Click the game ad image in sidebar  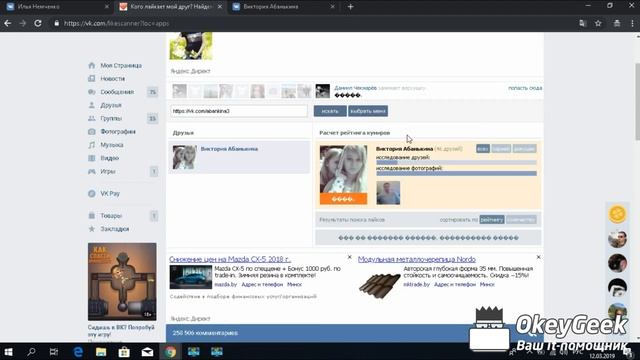click(122, 282)
